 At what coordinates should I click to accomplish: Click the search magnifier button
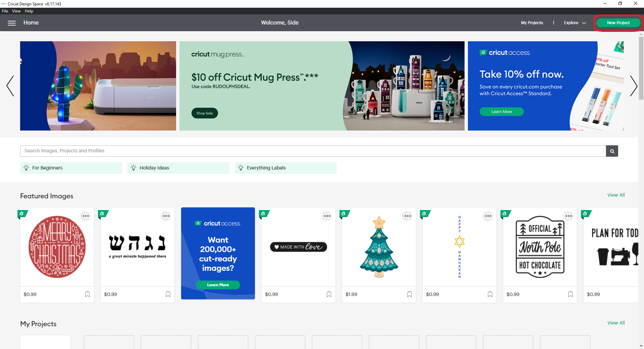[612, 151]
